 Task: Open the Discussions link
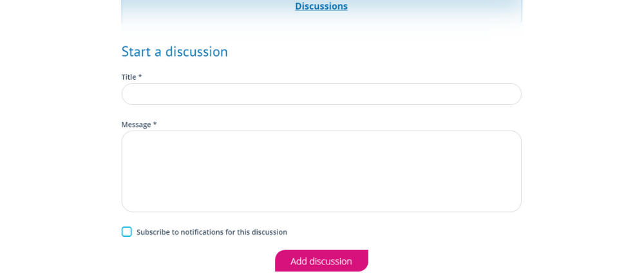[321, 6]
